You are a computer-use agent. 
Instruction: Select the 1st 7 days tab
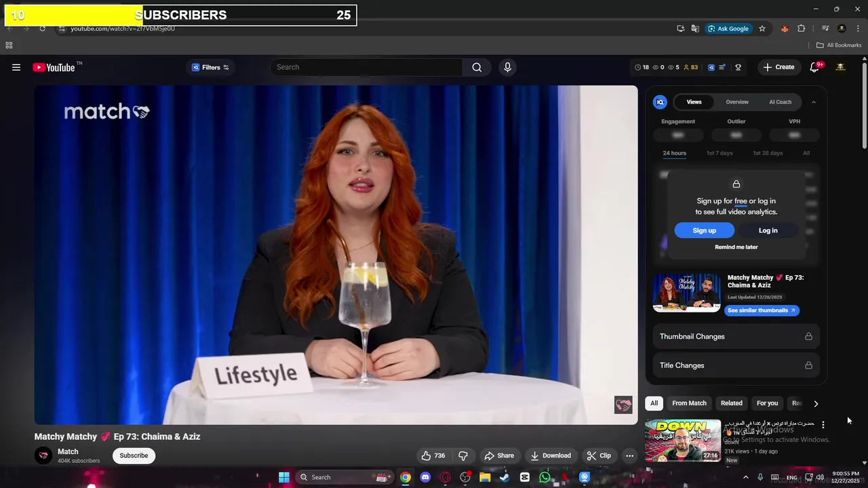tap(719, 153)
